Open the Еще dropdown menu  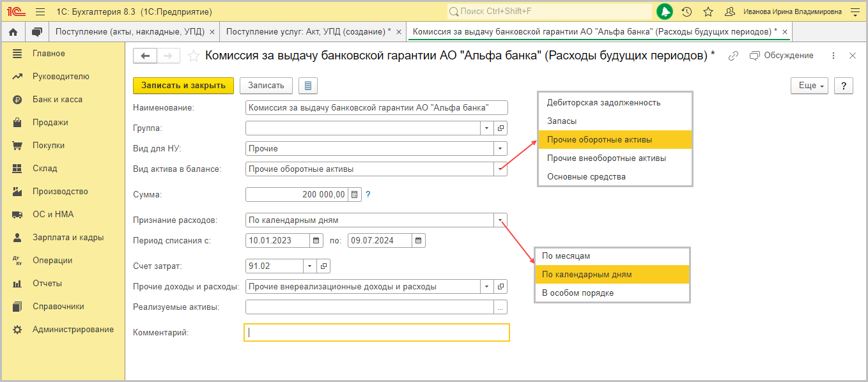coord(809,86)
